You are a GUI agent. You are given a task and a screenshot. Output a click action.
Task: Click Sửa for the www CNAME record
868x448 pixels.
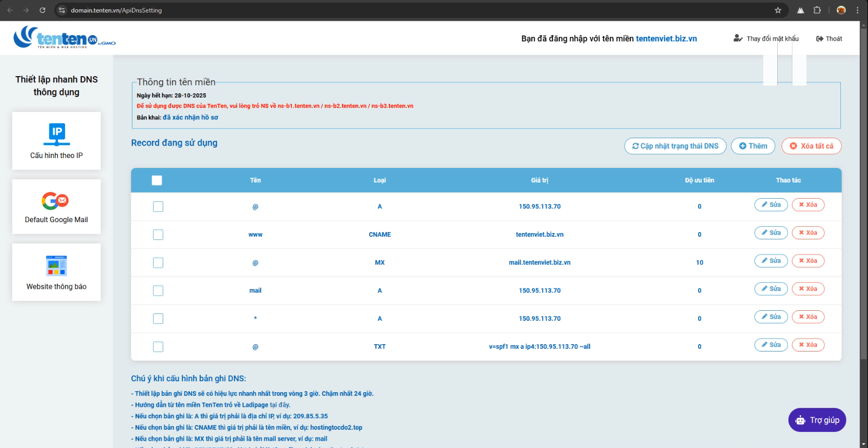pyautogui.click(x=771, y=233)
